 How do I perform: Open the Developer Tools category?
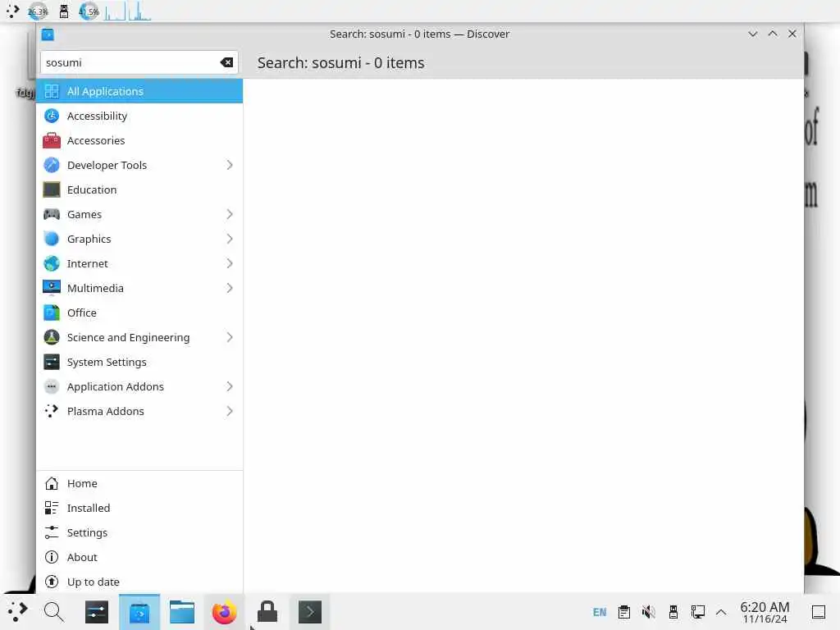139,165
